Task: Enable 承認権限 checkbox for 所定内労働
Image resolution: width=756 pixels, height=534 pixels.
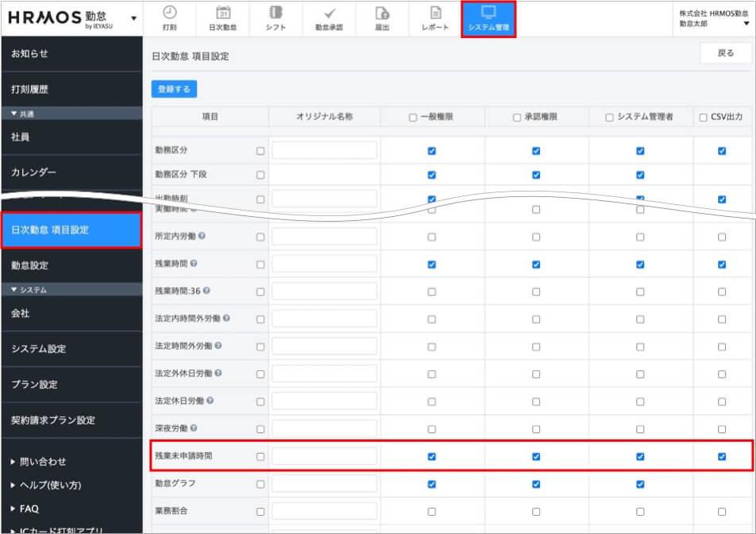Action: pos(536,237)
